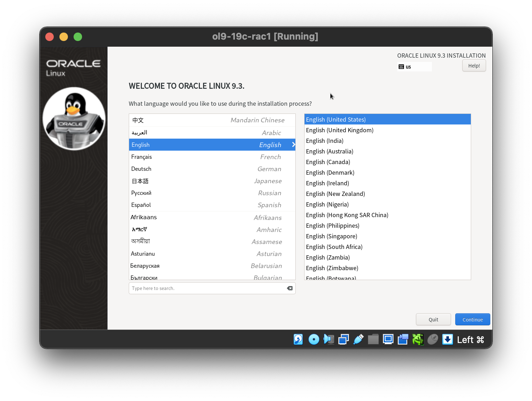Choose Asturianu Asturian language
Viewport: 532px width, 401px height.
212,254
